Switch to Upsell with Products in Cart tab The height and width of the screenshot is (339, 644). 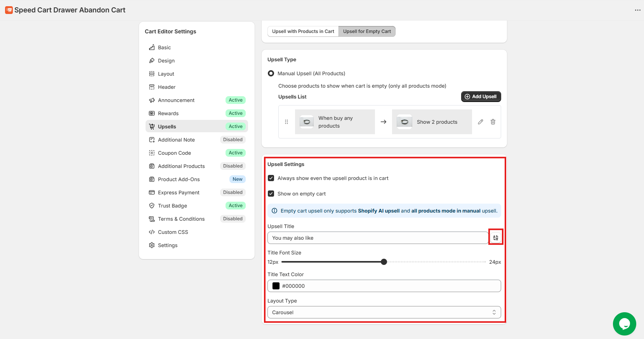tap(303, 31)
